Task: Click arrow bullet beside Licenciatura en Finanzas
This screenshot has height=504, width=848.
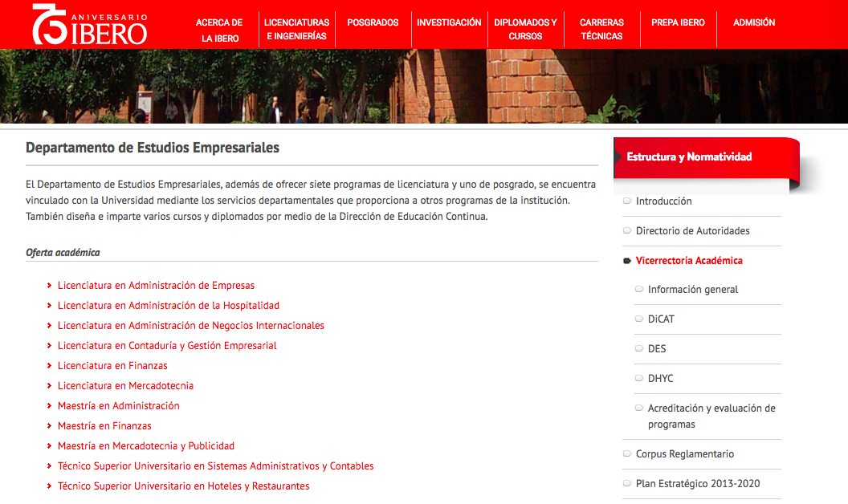Action: pos(49,366)
